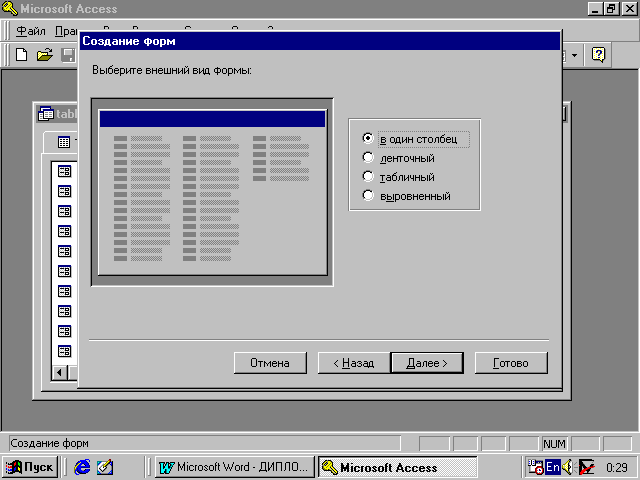The width and height of the screenshot is (640, 480).
Task: Click the first form icon in the list
Action: point(65,171)
